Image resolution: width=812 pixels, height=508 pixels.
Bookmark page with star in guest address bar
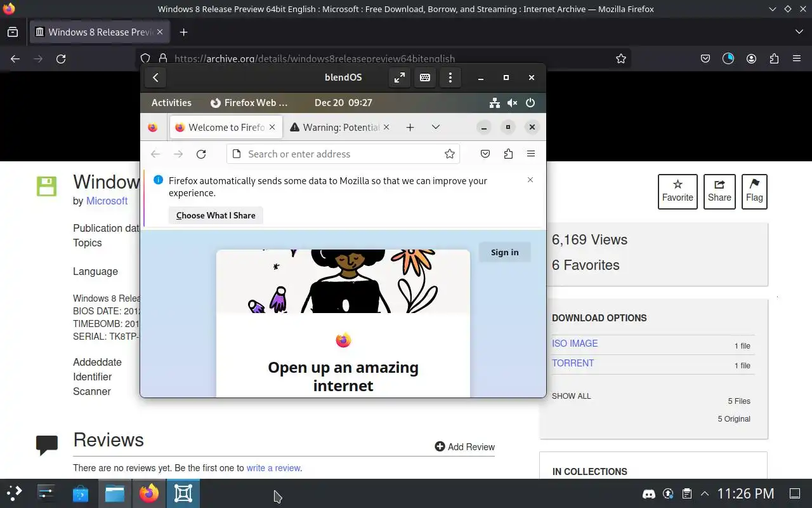pyautogui.click(x=450, y=154)
